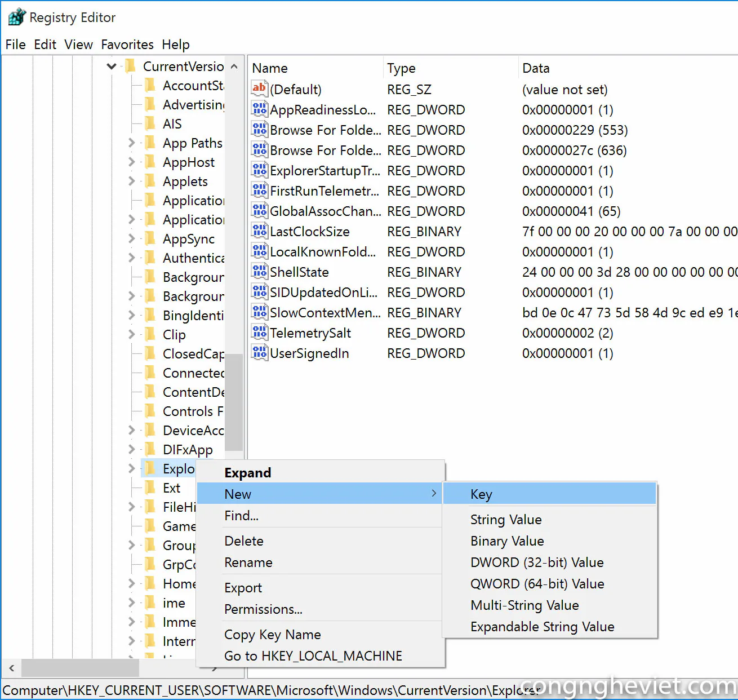Choose Expandable String Value in submenu

click(550, 627)
